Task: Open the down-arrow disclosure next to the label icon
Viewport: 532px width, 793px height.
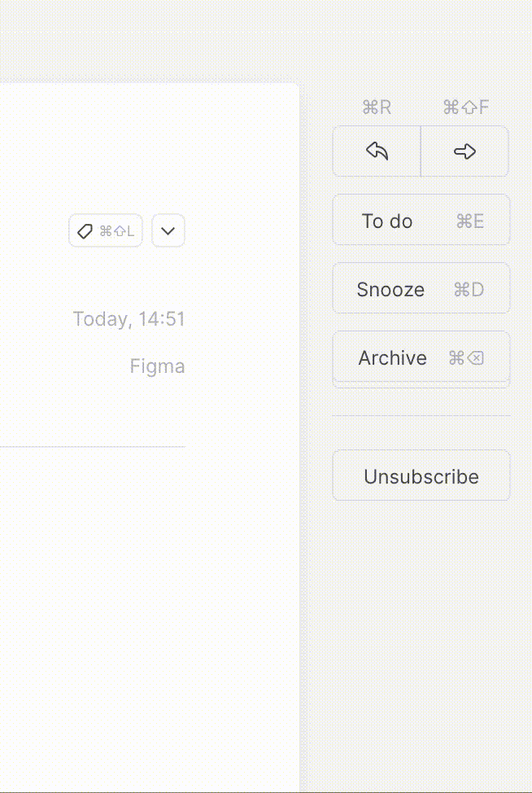Action: pyautogui.click(x=168, y=230)
